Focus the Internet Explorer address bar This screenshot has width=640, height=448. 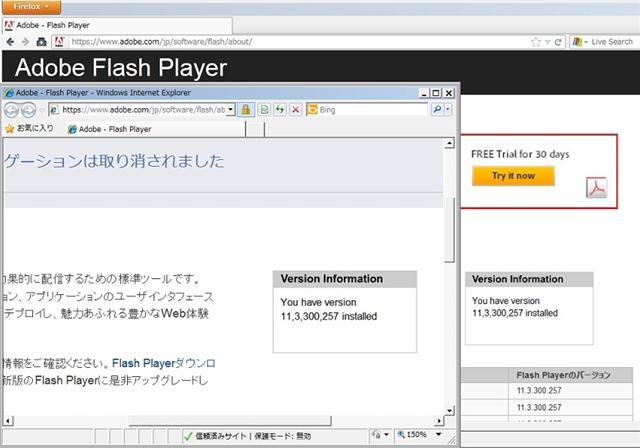point(143,110)
